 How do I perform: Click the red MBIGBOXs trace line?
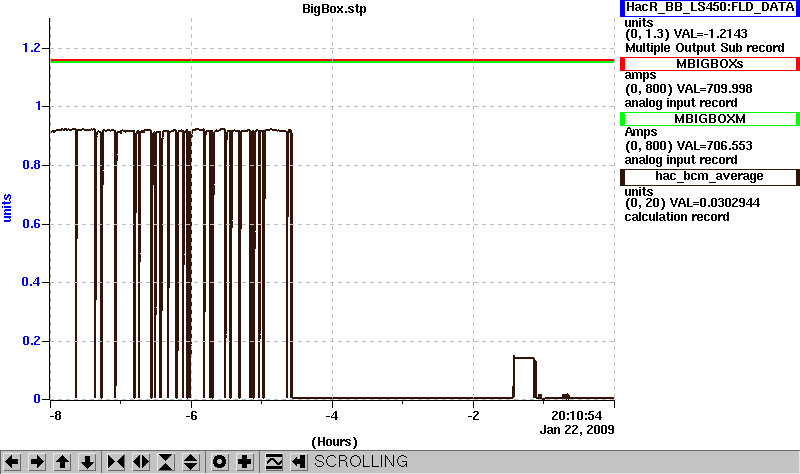click(332, 60)
